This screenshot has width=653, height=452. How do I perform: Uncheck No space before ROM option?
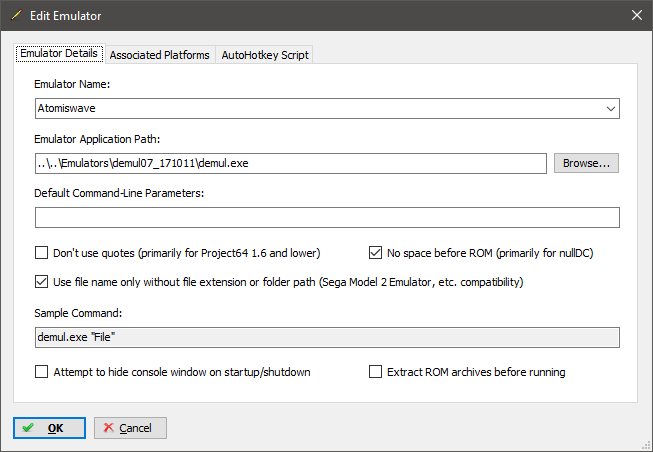(375, 253)
